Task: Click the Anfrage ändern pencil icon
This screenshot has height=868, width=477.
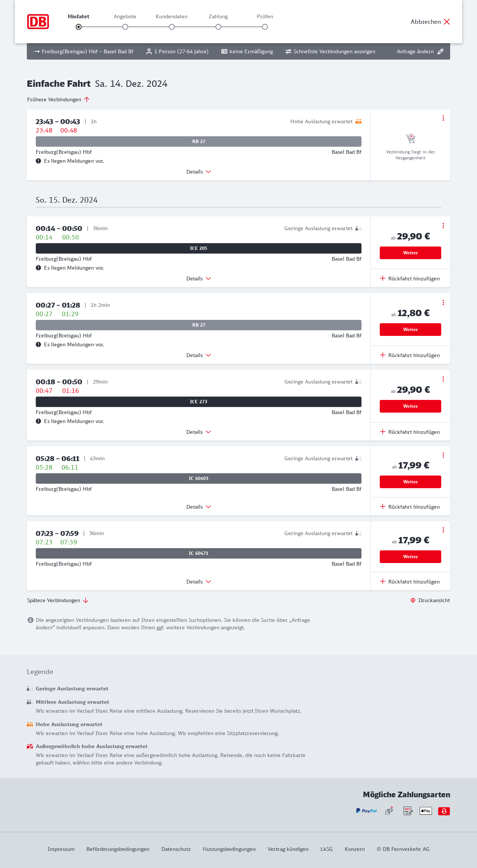Action: click(x=440, y=51)
